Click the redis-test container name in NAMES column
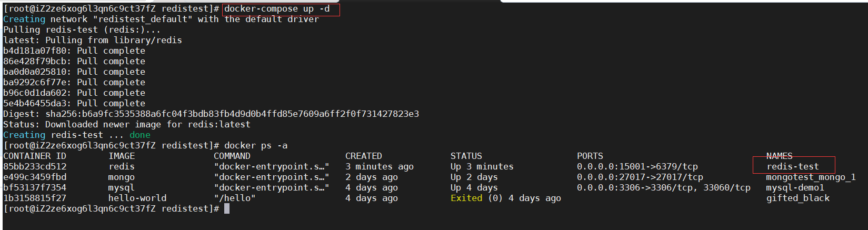The height and width of the screenshot is (230, 868). 793,166
